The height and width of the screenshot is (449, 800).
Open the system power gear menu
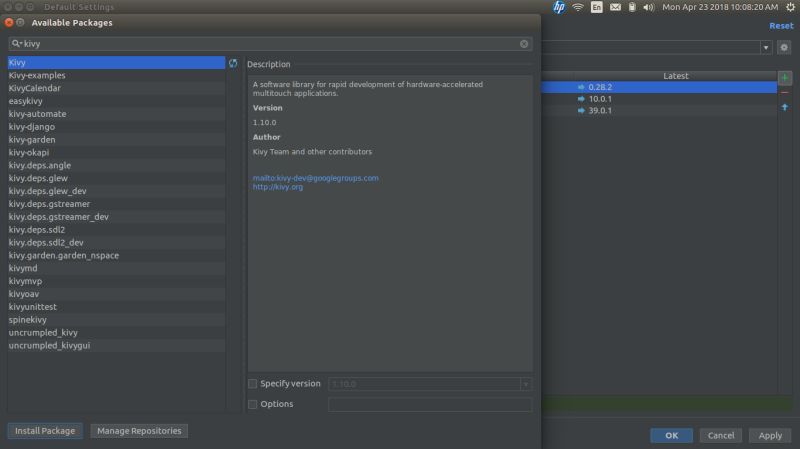click(790, 7)
